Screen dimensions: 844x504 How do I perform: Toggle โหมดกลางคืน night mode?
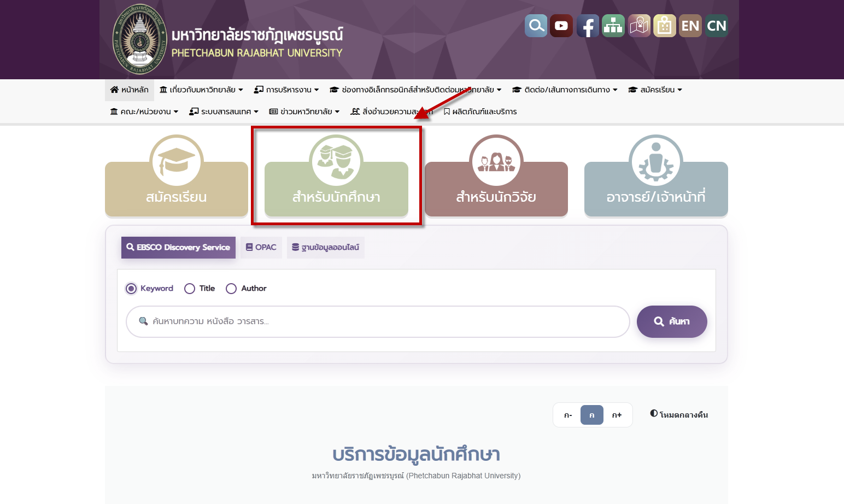coord(679,414)
